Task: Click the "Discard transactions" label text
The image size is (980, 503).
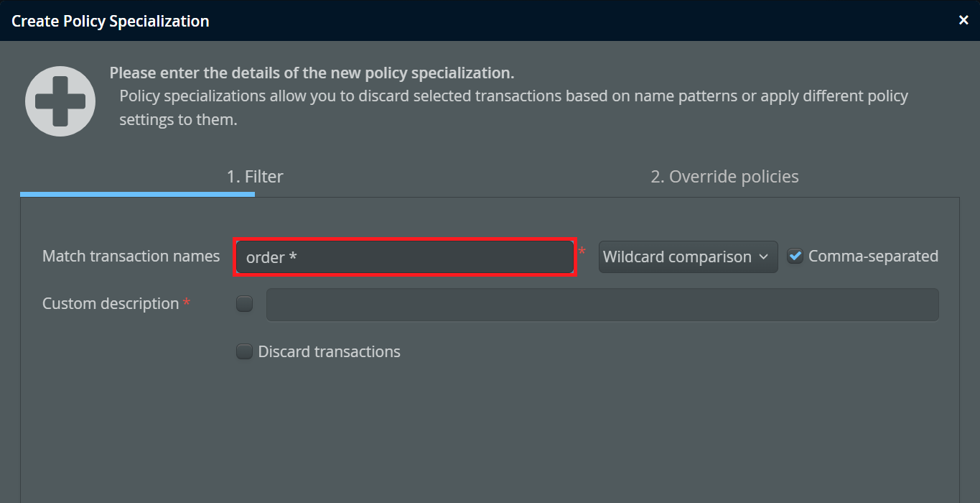Action: coord(329,352)
